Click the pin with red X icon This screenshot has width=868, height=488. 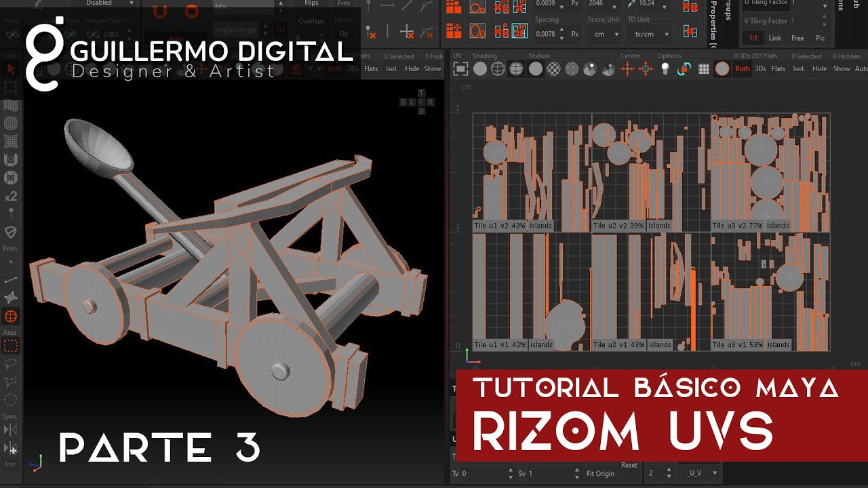[370, 31]
